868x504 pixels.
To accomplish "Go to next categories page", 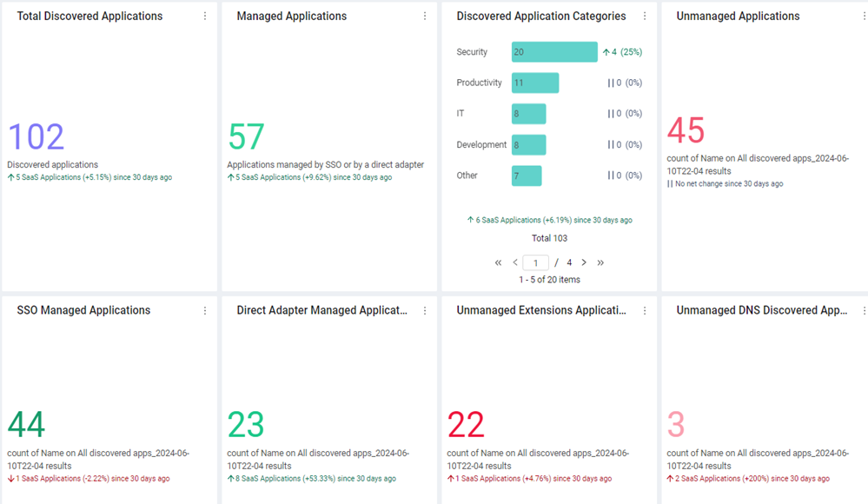I will [584, 262].
